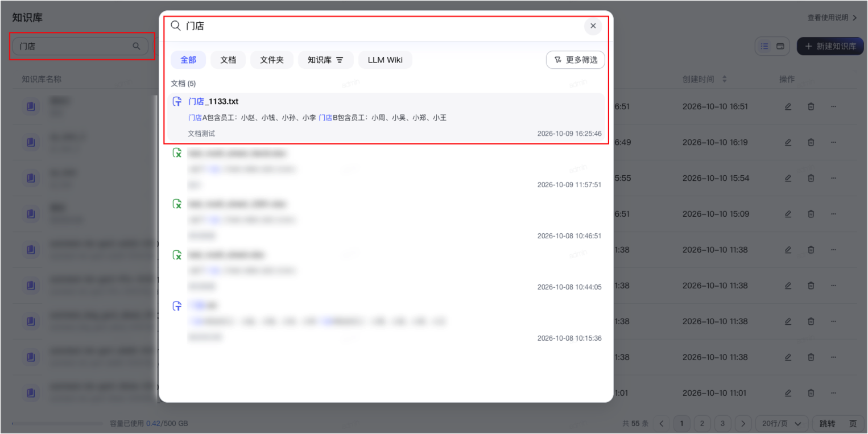Open more actions for the 16:51 row

(x=834, y=106)
